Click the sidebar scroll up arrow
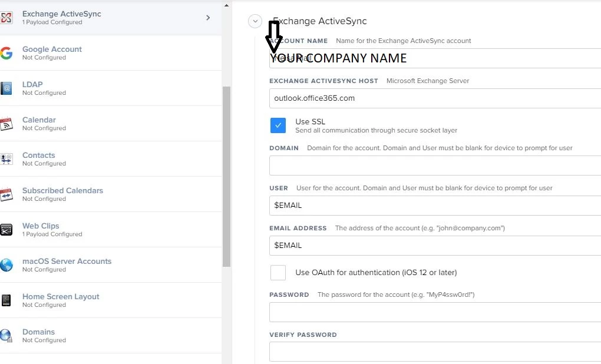Viewport: 601px width, 364px height. (226, 5)
